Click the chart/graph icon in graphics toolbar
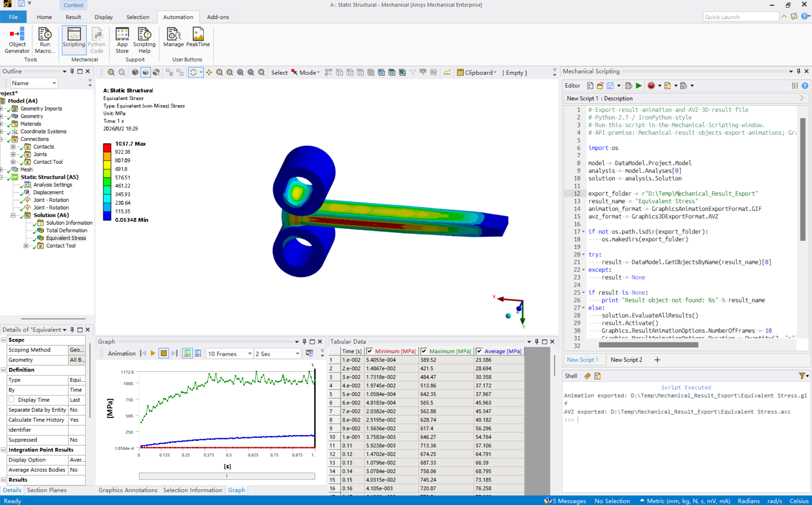 pos(447,72)
